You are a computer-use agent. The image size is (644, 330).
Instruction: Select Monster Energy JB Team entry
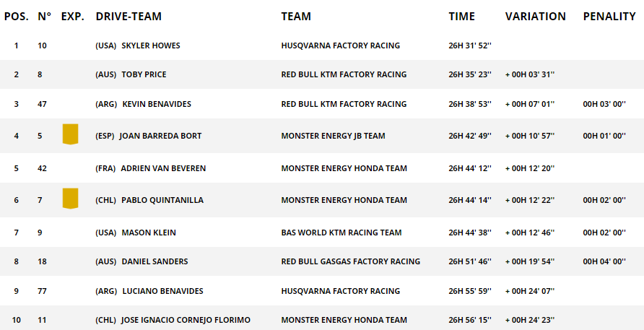pyautogui.click(x=333, y=136)
